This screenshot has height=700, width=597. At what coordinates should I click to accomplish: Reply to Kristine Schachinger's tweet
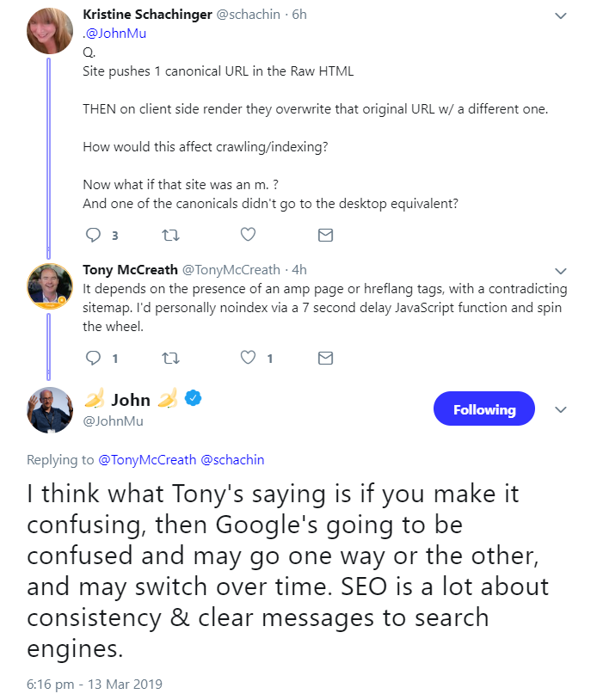[x=95, y=234]
